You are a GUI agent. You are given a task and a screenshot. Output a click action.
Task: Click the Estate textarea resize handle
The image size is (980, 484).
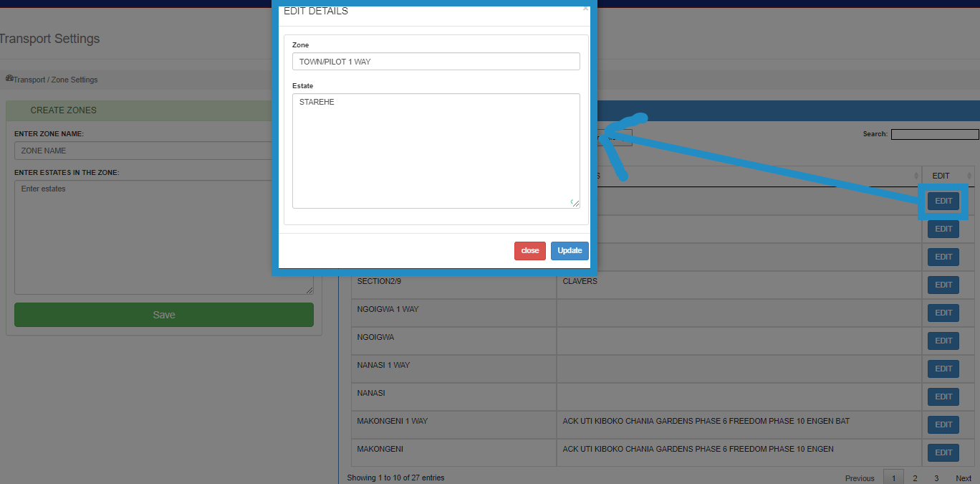pyautogui.click(x=575, y=203)
